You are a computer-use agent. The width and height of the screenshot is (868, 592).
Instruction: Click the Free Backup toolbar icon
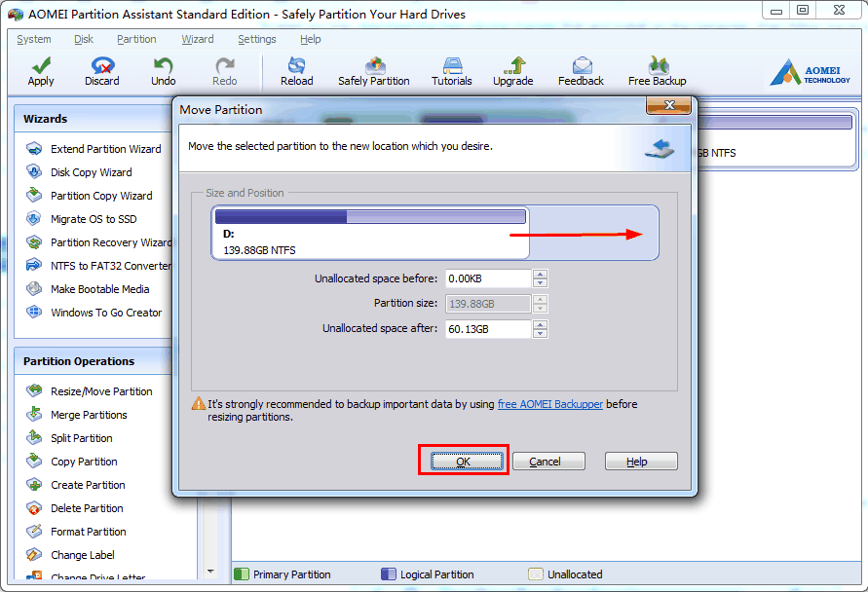[x=659, y=66]
